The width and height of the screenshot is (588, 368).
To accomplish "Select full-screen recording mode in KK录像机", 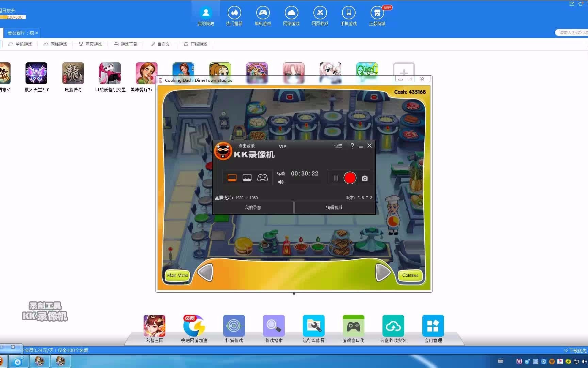I will point(232,178).
